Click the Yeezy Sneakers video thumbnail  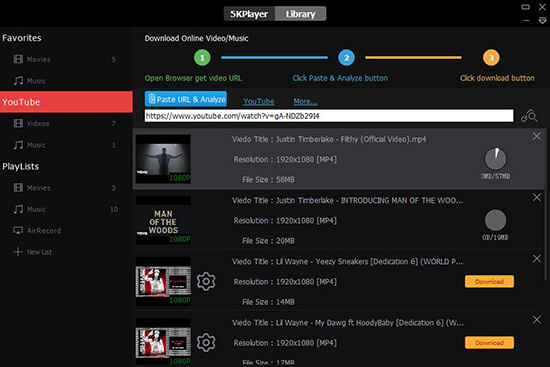(x=163, y=281)
